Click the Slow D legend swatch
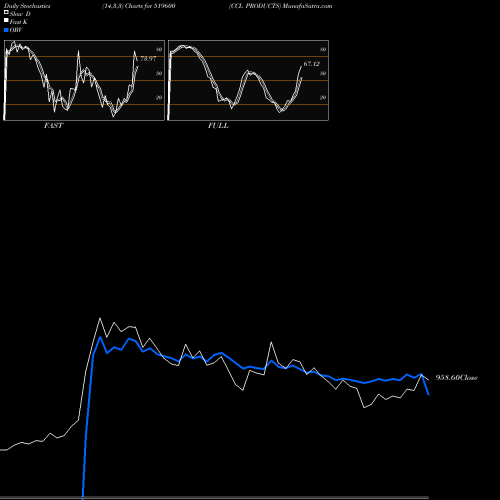The height and width of the screenshot is (500, 500). tap(6, 13)
